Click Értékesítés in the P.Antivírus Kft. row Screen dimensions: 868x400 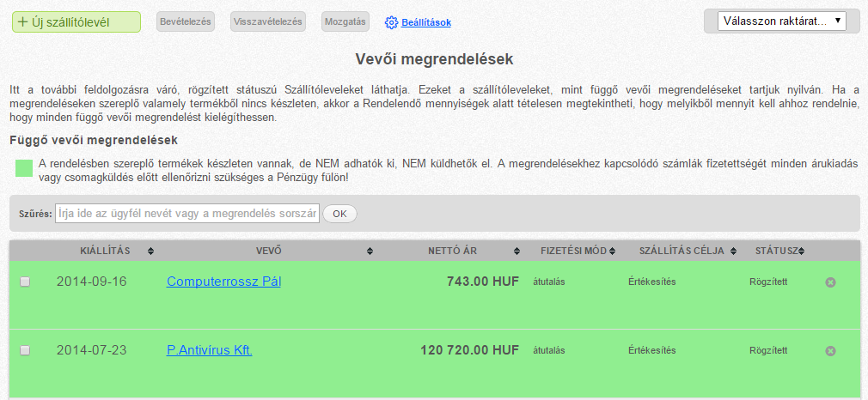[x=652, y=351]
